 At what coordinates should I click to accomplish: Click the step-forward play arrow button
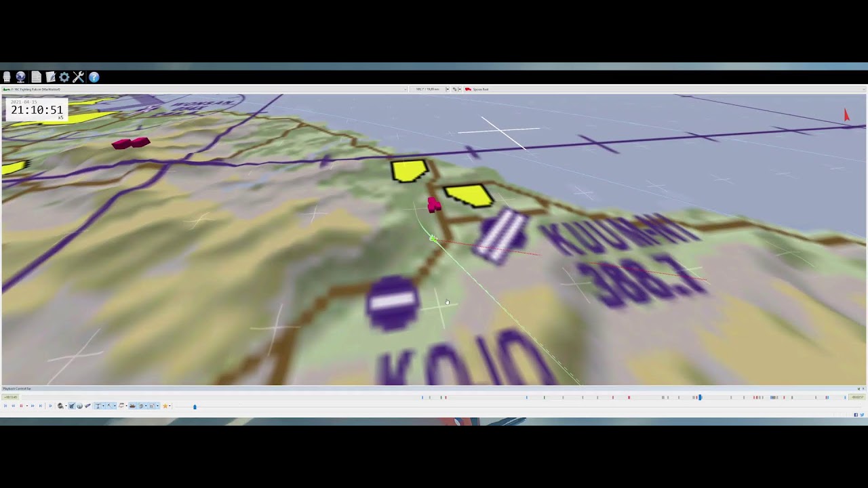(x=50, y=406)
